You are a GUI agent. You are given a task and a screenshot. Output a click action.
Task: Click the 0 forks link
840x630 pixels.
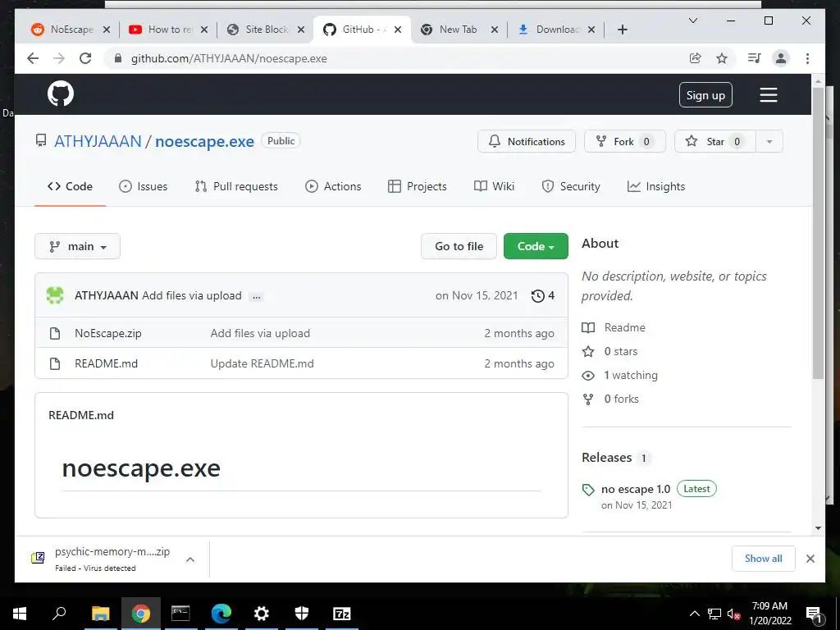tap(622, 399)
